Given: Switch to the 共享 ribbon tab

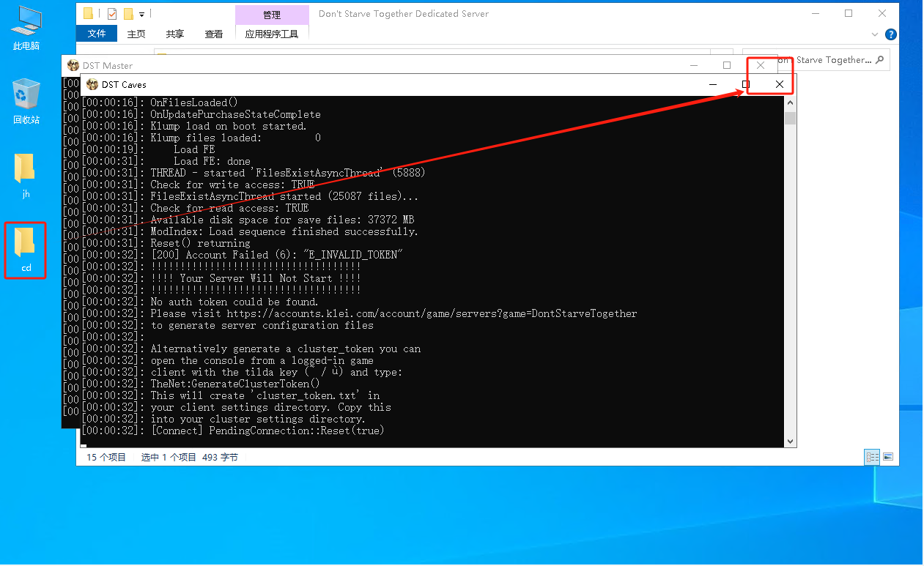Looking at the screenshot, I should coord(175,34).
